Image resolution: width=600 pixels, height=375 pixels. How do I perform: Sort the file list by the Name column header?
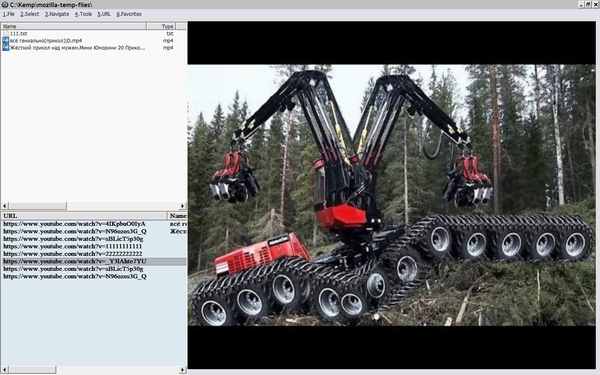(x=73, y=26)
